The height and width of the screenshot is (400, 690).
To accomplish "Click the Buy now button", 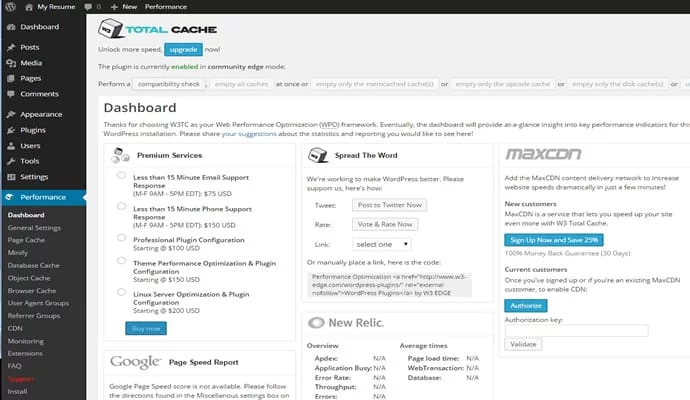I will tap(146, 328).
